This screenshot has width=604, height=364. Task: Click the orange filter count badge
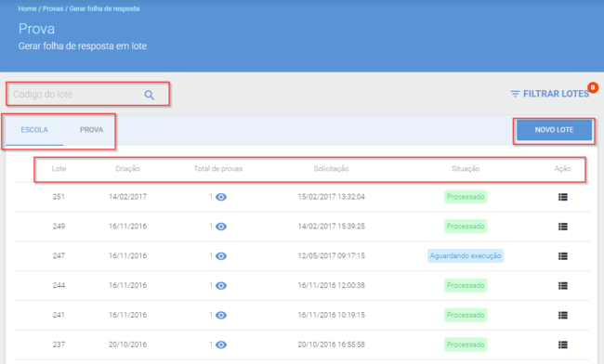[x=593, y=87]
